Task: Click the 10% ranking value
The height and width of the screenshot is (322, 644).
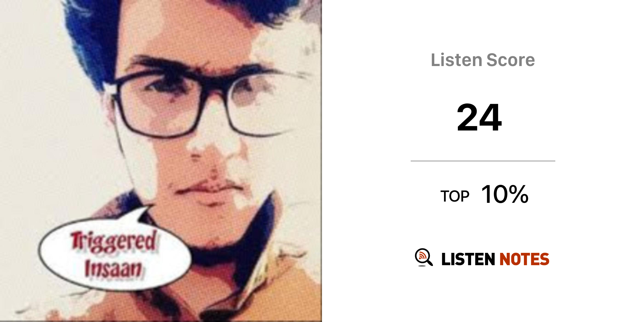Action: 505,194
